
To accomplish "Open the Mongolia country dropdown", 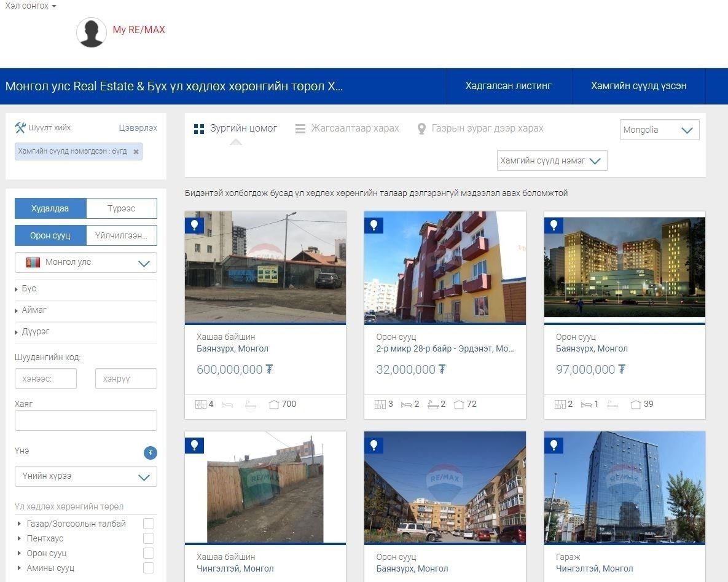I will coord(659,130).
